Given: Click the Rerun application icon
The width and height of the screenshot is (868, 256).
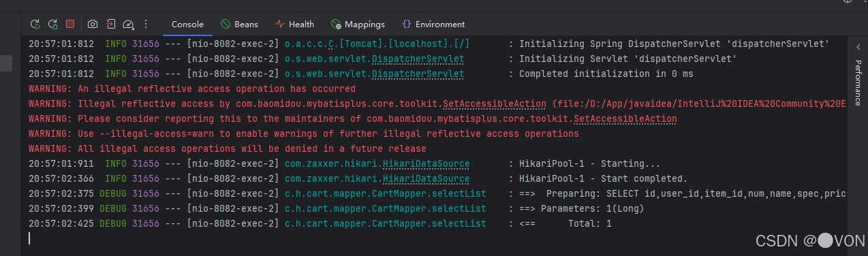Looking at the screenshot, I should point(35,24).
